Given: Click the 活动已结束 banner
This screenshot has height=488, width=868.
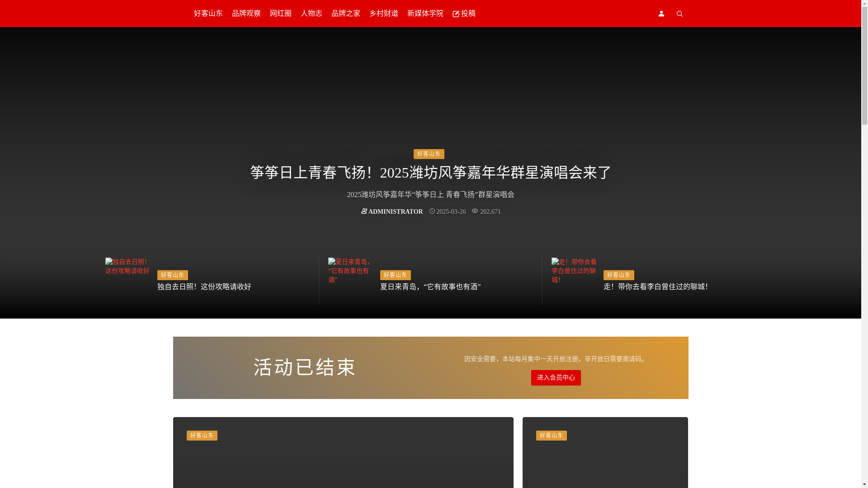Looking at the screenshot, I should (304, 367).
